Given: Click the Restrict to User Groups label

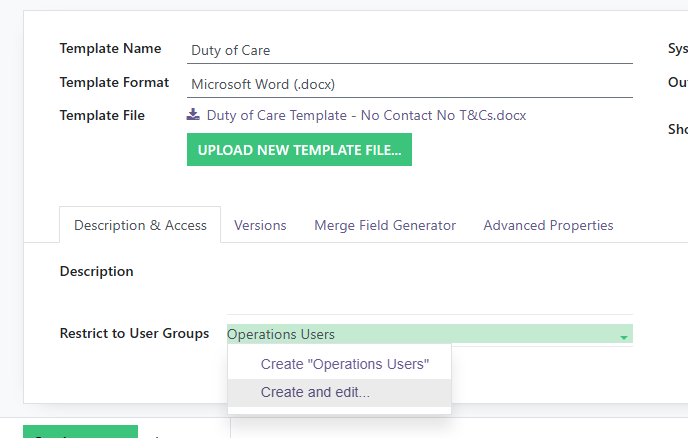Looking at the screenshot, I should pyautogui.click(x=134, y=333).
